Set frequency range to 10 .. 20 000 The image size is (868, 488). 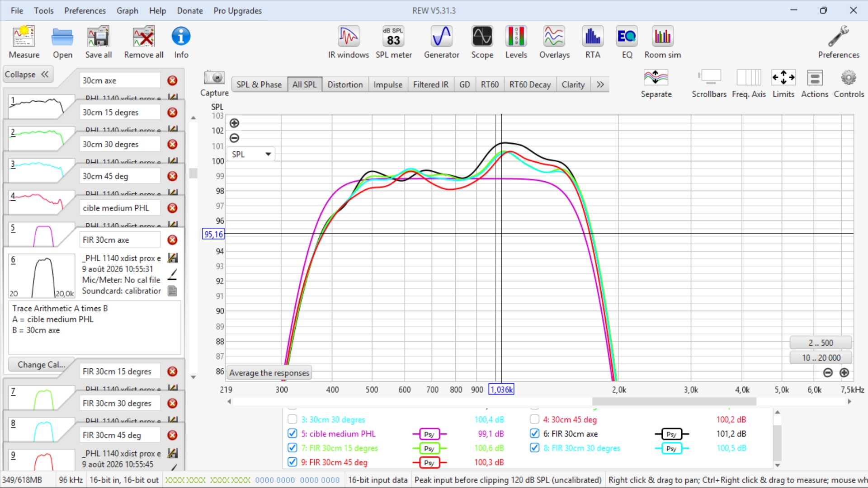click(x=821, y=357)
